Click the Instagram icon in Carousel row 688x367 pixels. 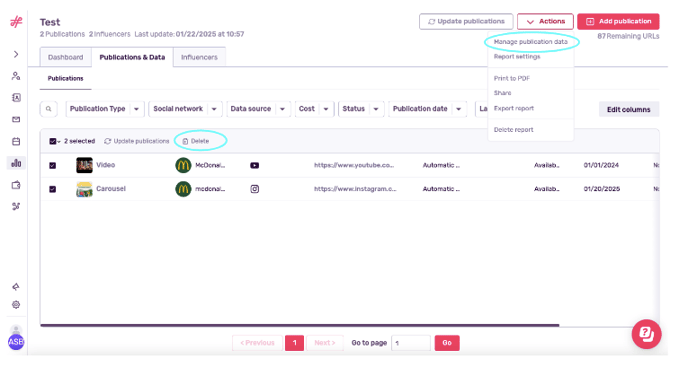[254, 189]
